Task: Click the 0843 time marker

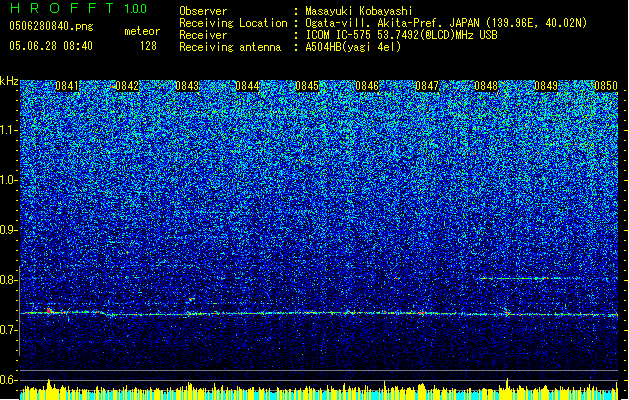Action: tap(187, 86)
